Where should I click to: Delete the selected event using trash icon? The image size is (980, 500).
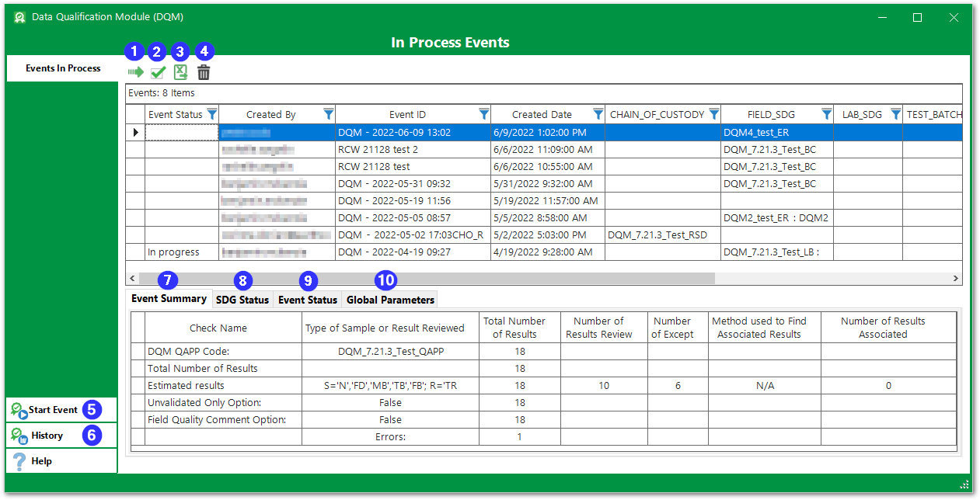click(203, 71)
